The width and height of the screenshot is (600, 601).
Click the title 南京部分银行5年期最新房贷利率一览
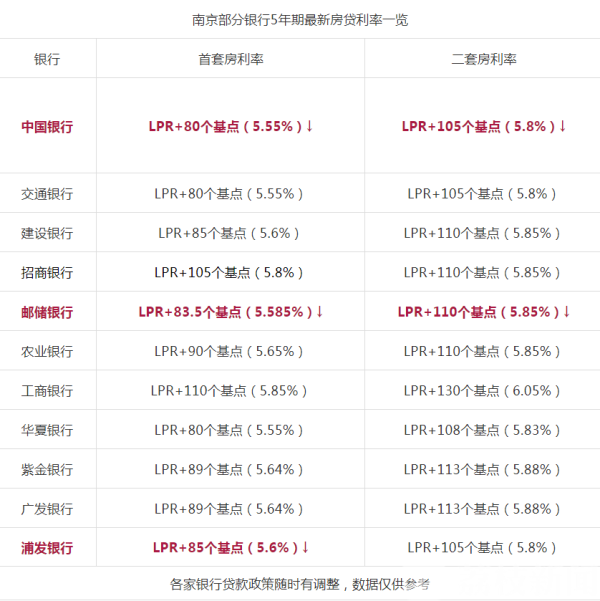coord(300,19)
